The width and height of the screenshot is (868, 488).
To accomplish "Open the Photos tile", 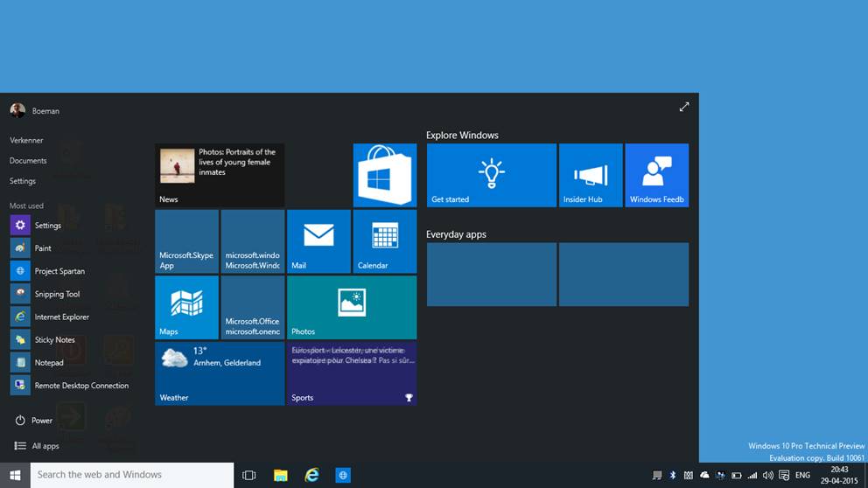I will (x=351, y=307).
